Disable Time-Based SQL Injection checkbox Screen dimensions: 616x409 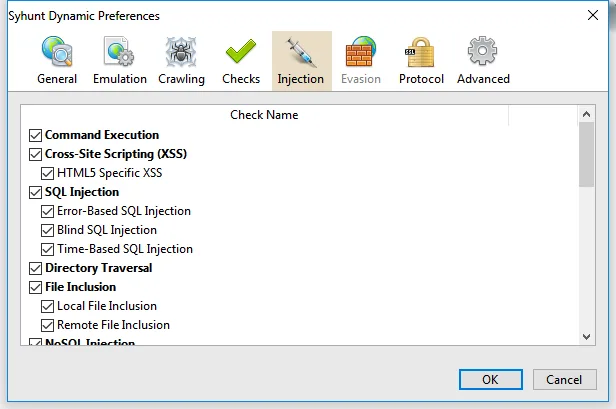coord(48,249)
